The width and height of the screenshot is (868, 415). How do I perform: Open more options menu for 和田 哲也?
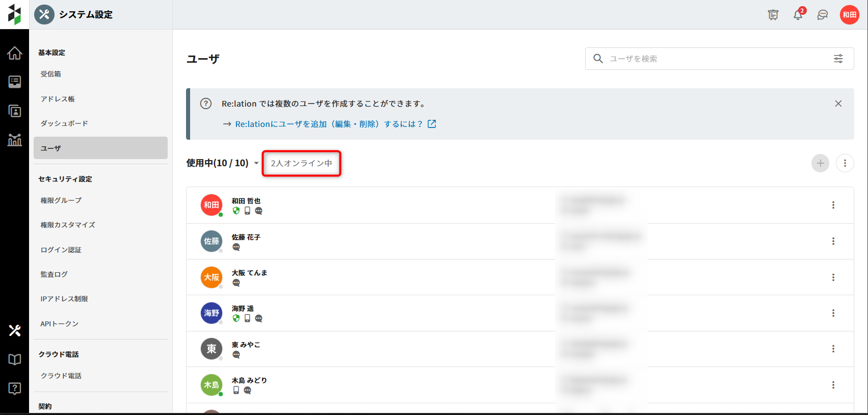tap(833, 205)
